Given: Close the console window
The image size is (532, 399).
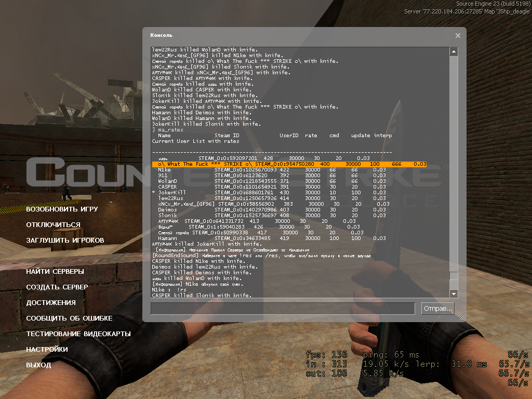Looking at the screenshot, I should click(x=458, y=36).
